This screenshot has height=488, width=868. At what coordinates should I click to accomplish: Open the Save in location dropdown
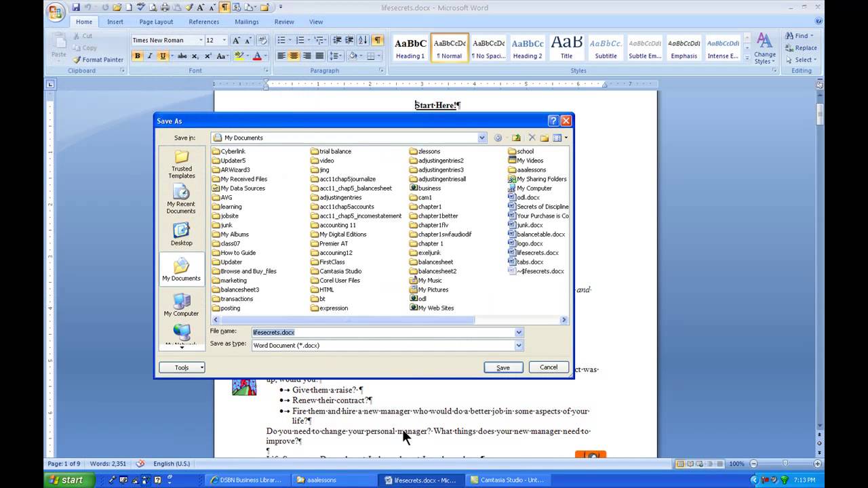pos(482,138)
